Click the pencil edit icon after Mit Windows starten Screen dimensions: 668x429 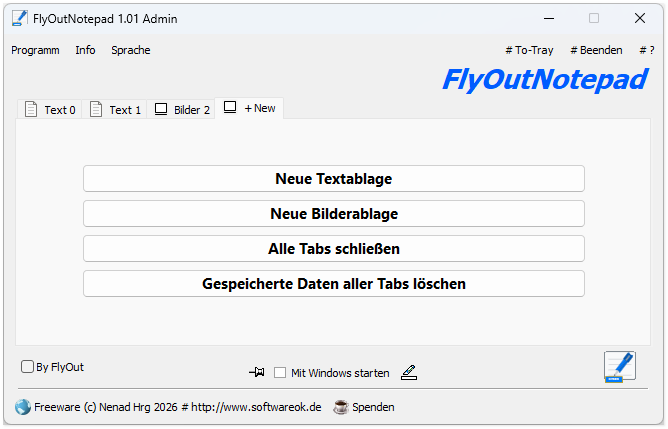[x=409, y=372]
